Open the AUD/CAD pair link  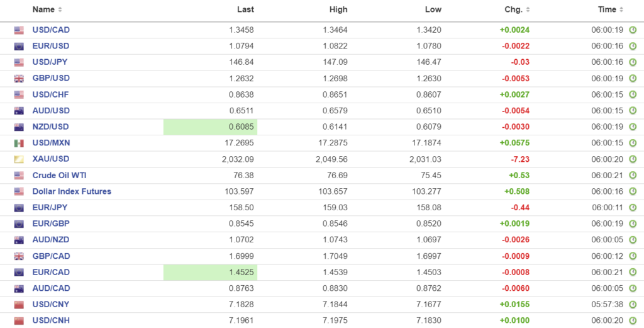(51, 288)
